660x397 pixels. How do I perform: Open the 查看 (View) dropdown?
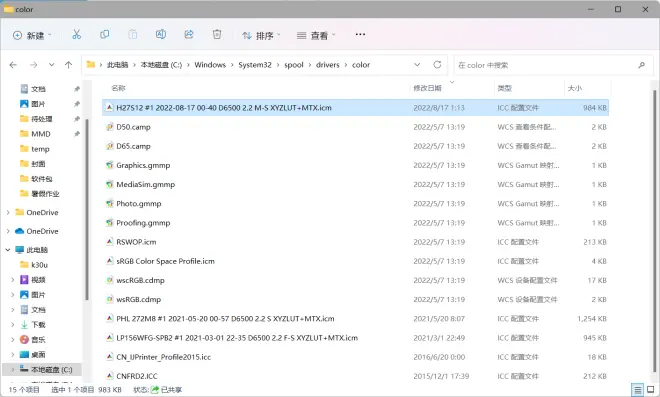[316, 35]
